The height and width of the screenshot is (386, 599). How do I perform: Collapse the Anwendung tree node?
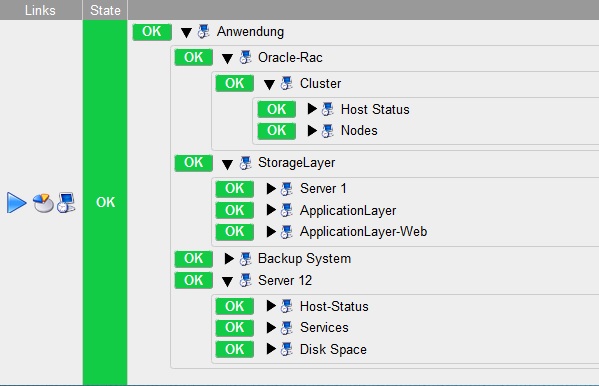point(186,32)
